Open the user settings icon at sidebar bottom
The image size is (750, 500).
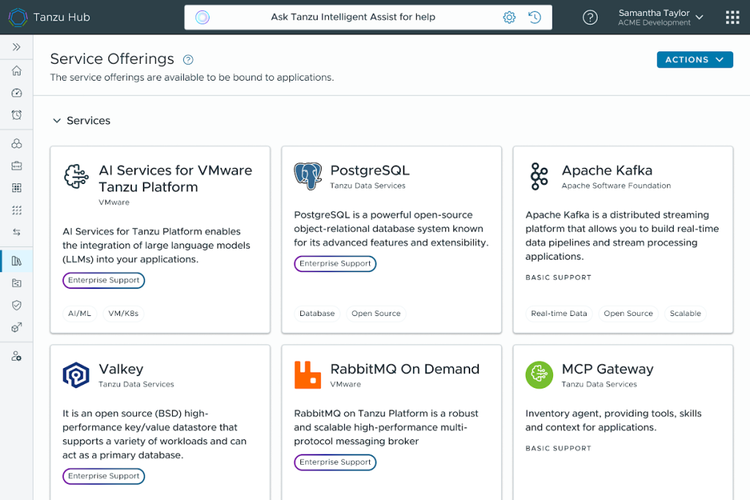16,356
